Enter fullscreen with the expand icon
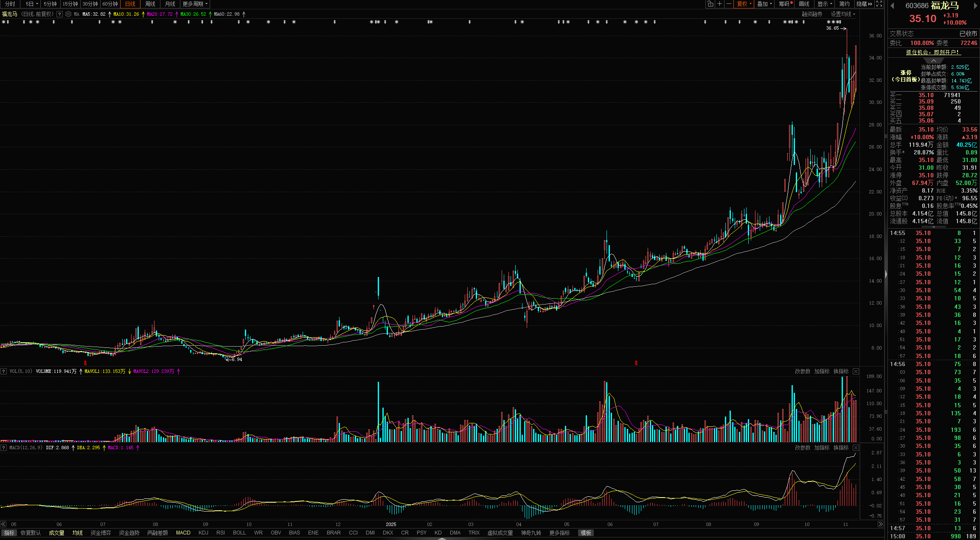 pyautogui.click(x=879, y=4)
